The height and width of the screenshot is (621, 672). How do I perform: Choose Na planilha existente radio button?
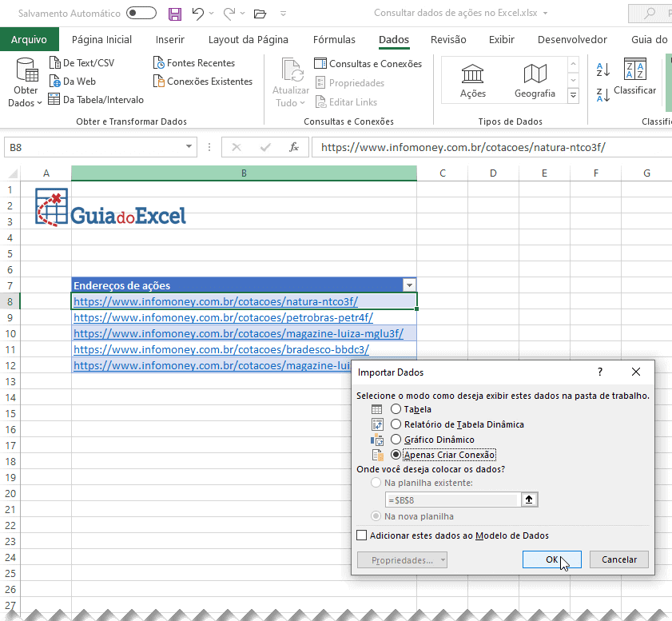tap(376, 483)
